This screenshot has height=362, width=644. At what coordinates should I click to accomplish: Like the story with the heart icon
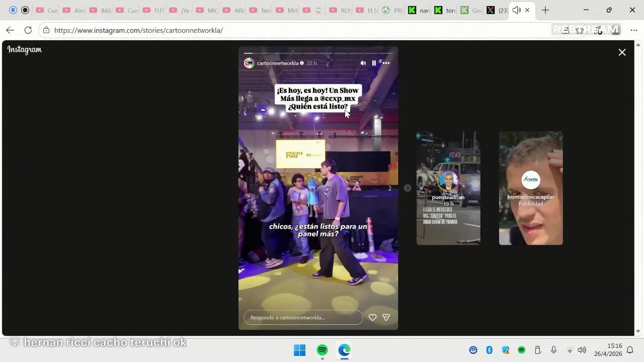tap(372, 317)
